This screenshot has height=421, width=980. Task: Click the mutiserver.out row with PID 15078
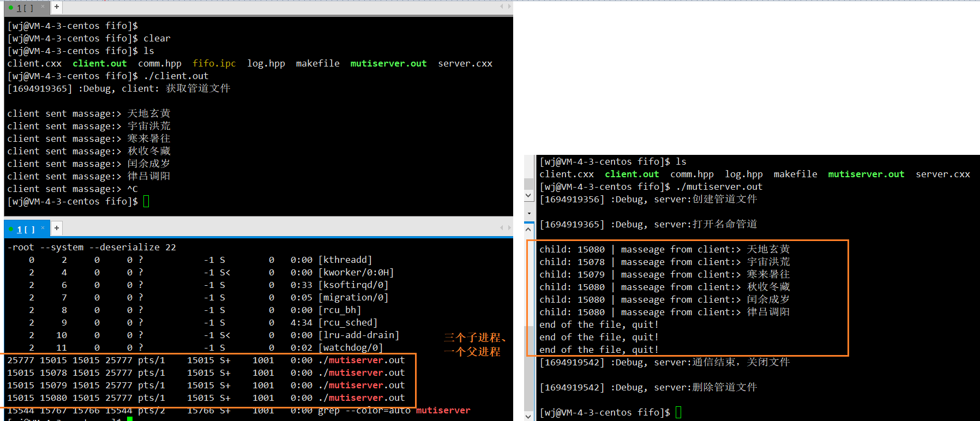[x=206, y=372]
